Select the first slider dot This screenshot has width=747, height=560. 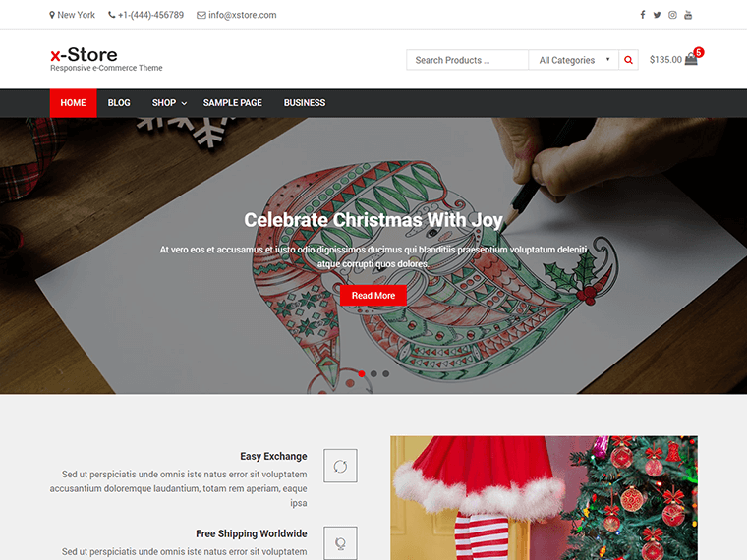tap(362, 373)
